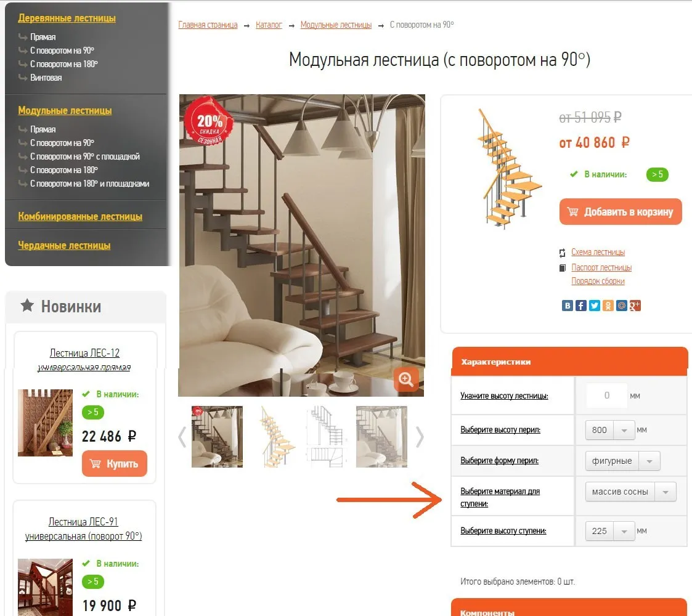Show next thumbnails with right arrow

pyautogui.click(x=420, y=437)
